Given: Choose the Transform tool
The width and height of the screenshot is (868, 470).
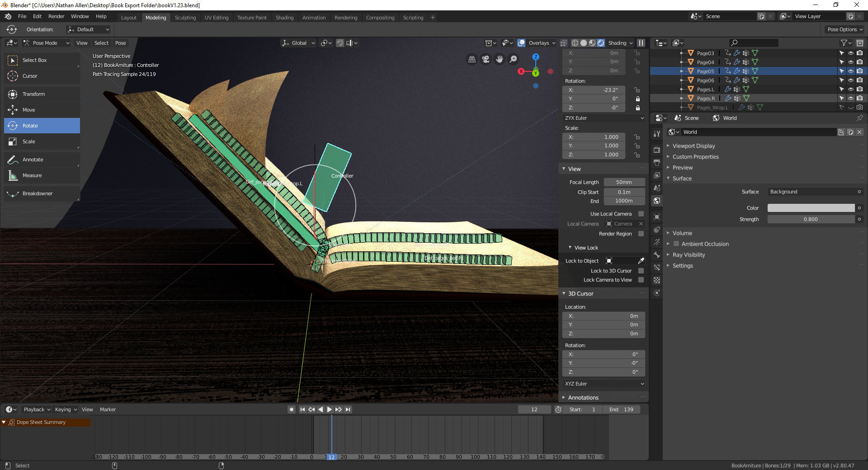Looking at the screenshot, I should pos(42,94).
